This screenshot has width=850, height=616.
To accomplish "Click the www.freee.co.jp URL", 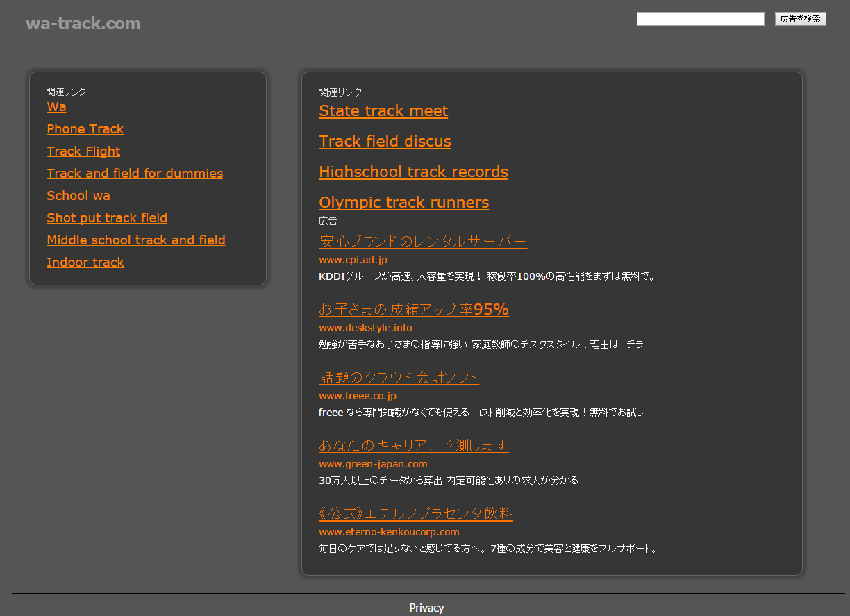I will [x=358, y=396].
